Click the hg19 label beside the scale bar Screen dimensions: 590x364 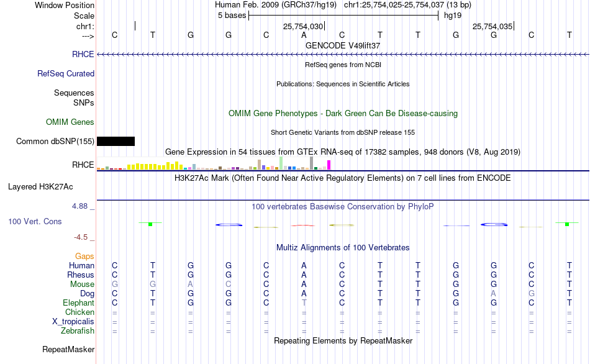pos(453,16)
